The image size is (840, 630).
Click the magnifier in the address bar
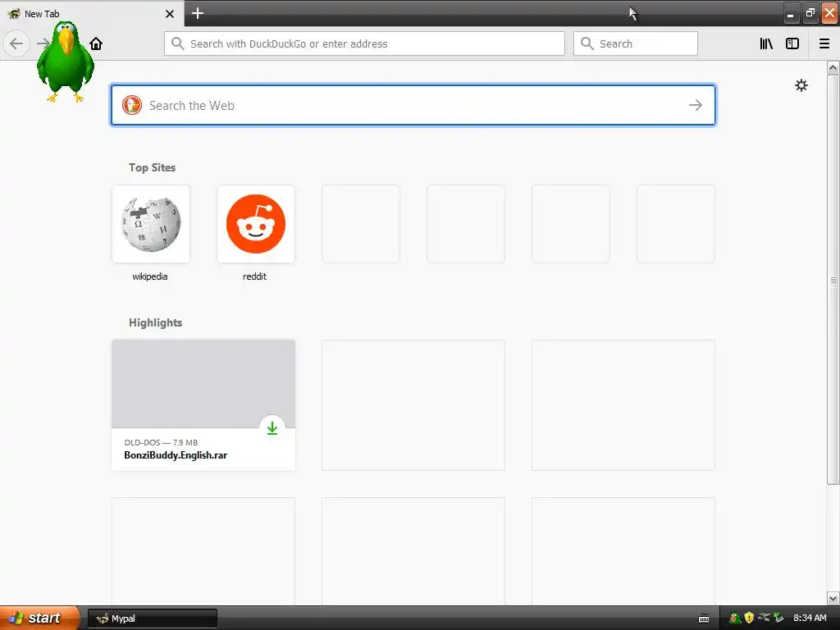pos(177,43)
